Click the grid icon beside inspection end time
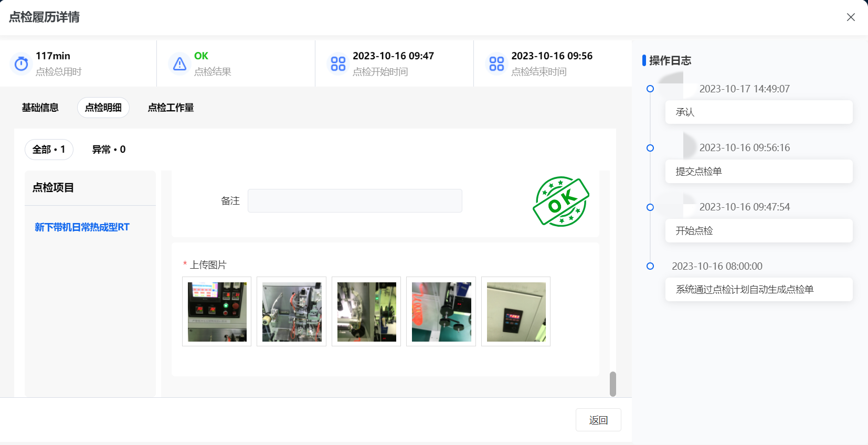 pos(496,63)
